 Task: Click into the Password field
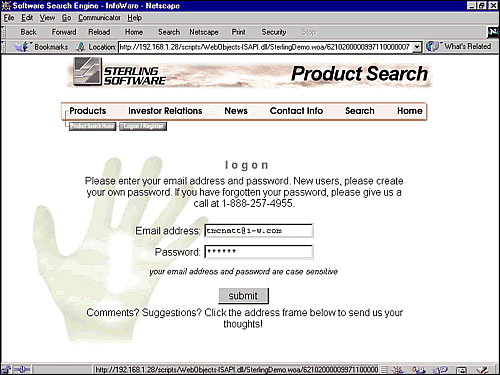(259, 252)
